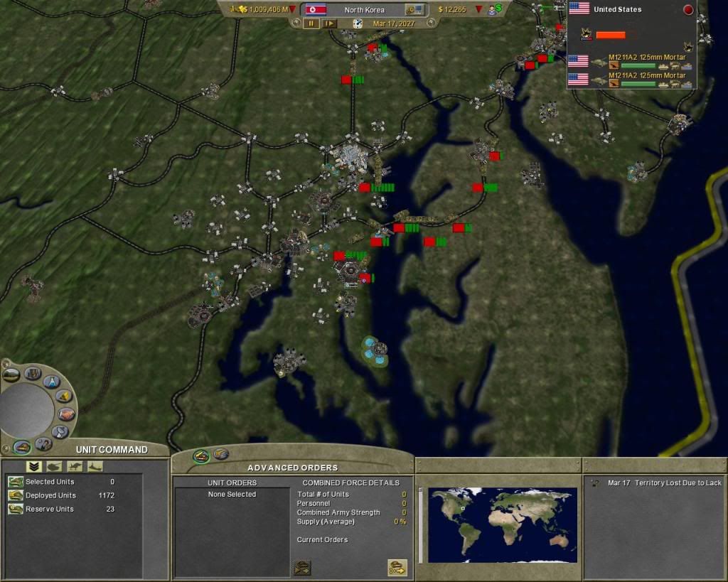Click the North Korea country name
The width and height of the screenshot is (728, 582).
365,9
